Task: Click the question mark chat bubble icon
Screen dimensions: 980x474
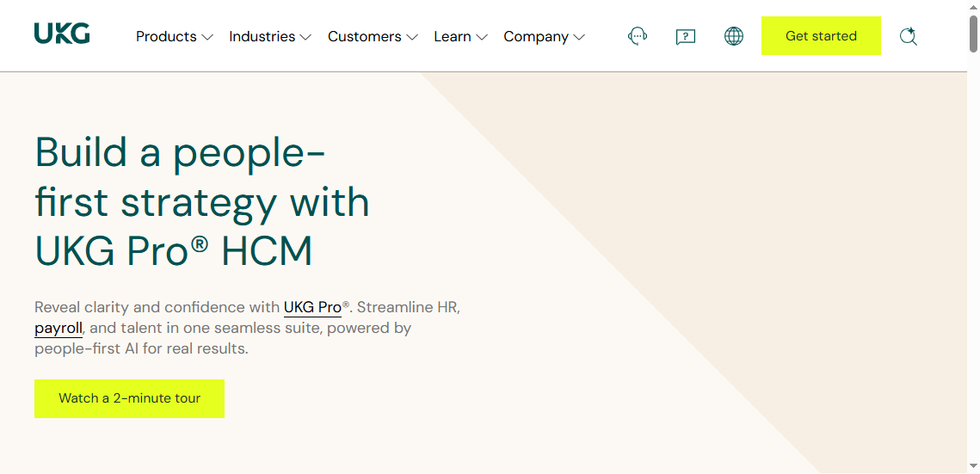Action: click(x=686, y=37)
